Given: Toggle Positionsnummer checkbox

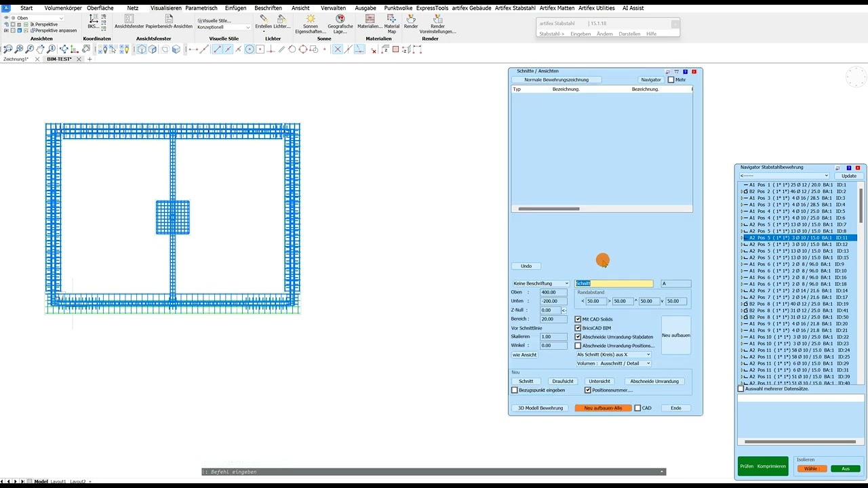Looking at the screenshot, I should tap(588, 390).
